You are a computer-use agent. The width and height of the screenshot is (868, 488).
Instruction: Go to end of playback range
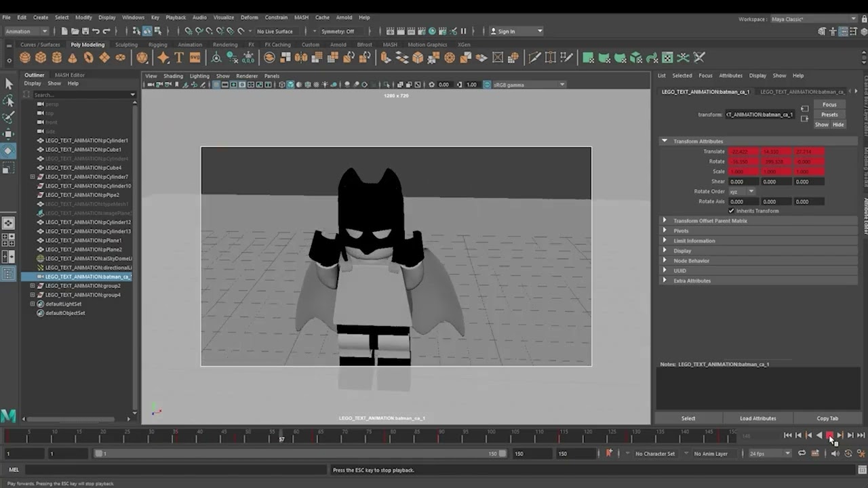(x=861, y=435)
